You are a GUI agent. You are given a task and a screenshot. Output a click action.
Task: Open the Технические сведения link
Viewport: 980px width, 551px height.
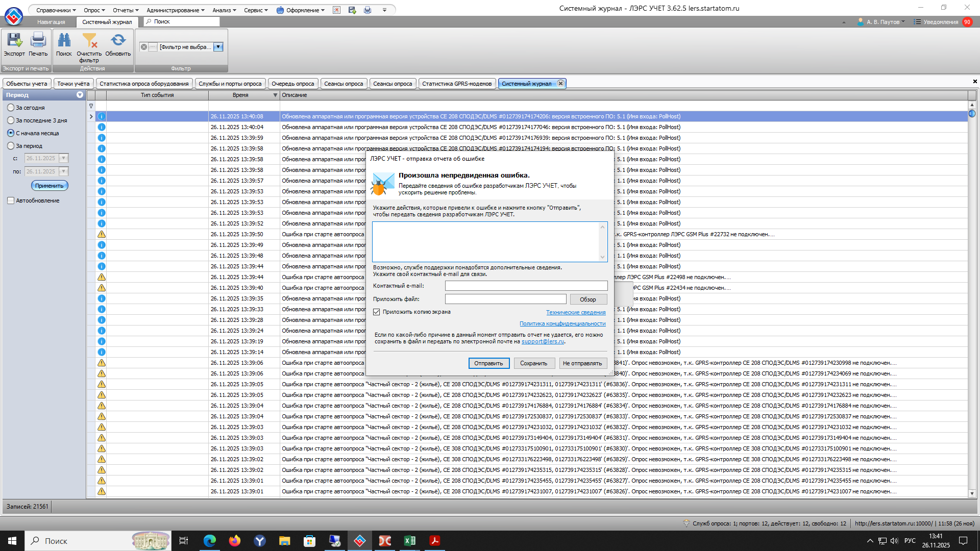coord(576,312)
